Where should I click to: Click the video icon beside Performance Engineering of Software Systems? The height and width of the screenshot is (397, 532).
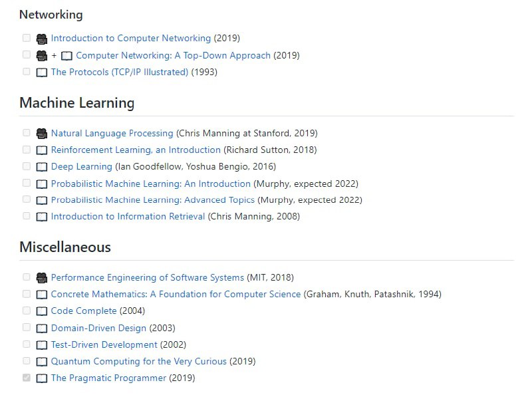[41, 277]
